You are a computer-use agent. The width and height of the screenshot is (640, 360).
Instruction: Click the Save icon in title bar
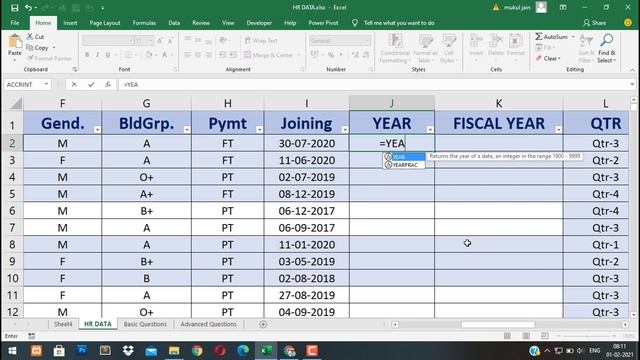pyautogui.click(x=15, y=8)
